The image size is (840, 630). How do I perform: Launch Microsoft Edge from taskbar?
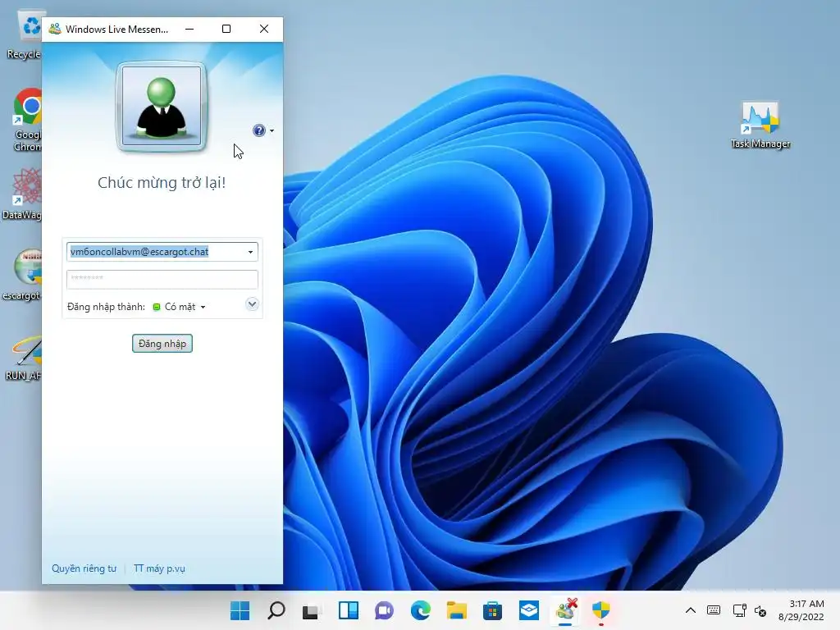421,610
